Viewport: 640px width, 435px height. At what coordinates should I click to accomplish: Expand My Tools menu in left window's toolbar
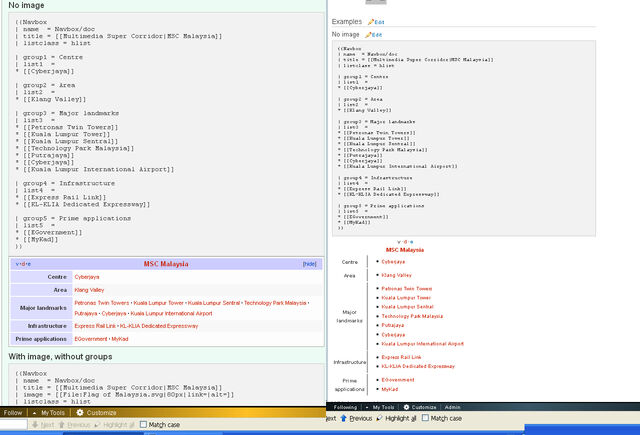tap(48, 413)
